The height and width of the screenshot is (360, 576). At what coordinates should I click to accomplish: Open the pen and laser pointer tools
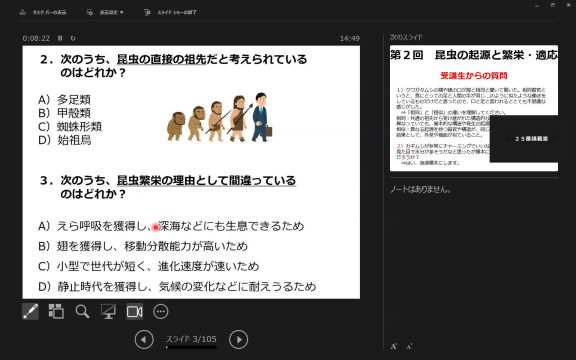30,312
